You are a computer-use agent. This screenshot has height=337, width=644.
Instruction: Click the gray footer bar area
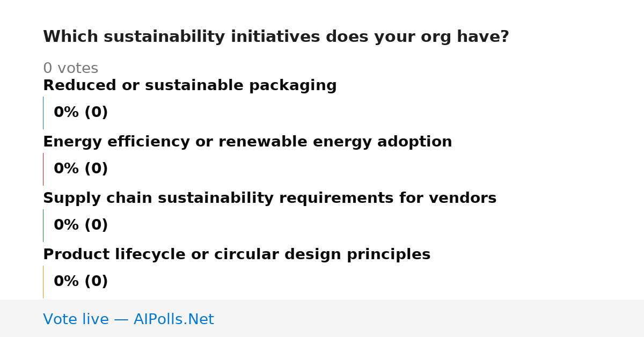322,318
